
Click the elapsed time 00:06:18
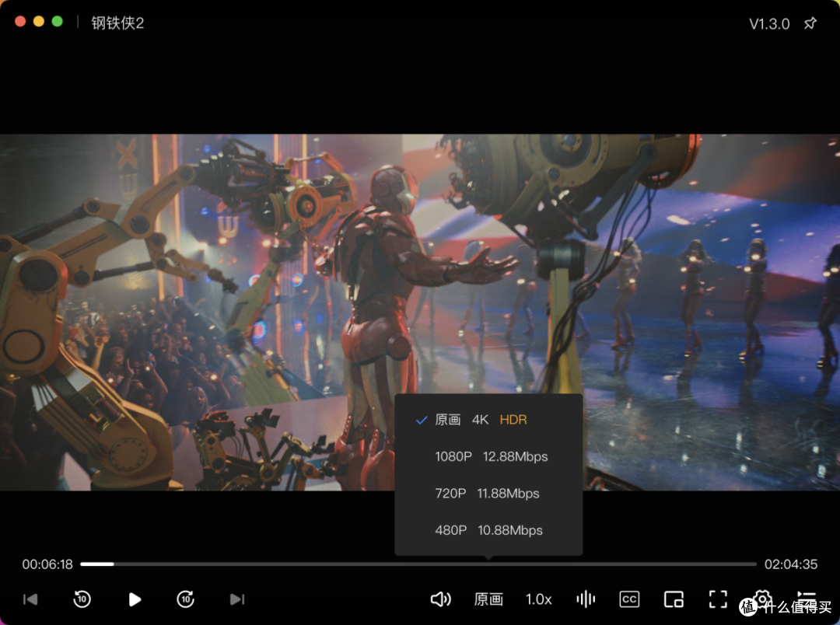click(47, 564)
